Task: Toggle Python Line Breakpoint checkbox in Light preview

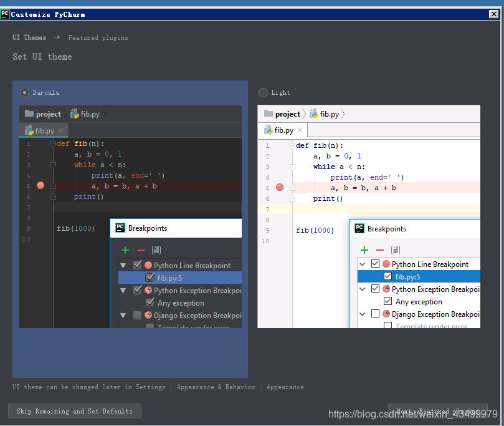Action: click(x=375, y=263)
